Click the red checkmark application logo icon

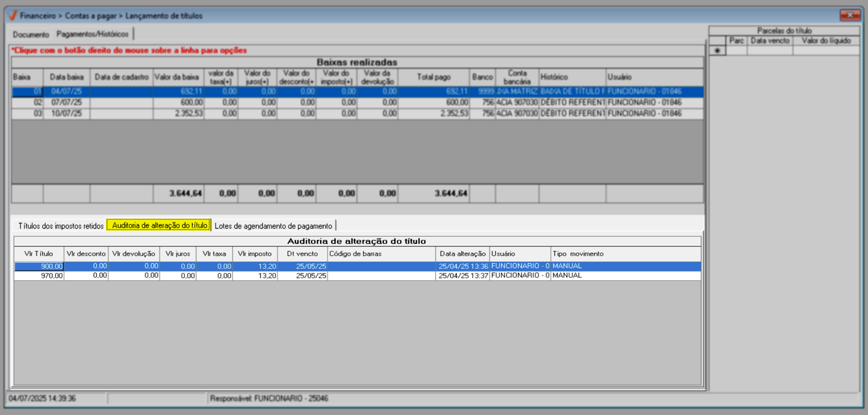[x=13, y=16]
